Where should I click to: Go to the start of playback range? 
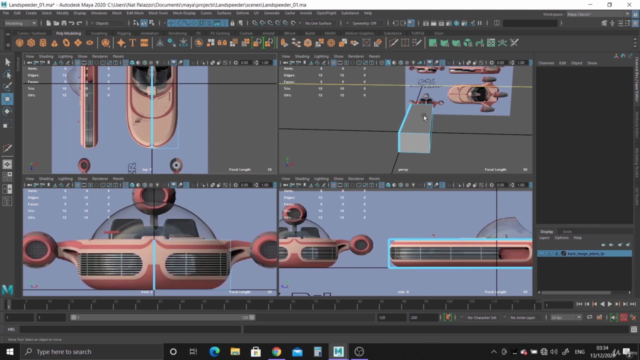[x=579, y=304]
